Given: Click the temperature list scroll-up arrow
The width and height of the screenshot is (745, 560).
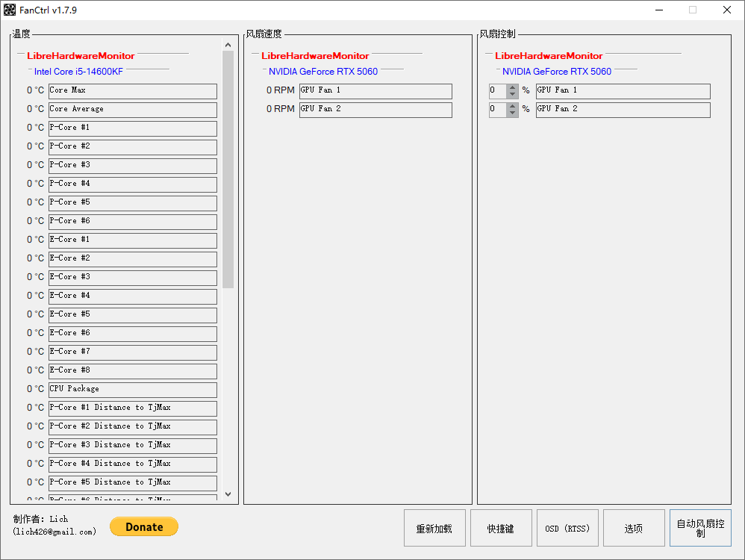Looking at the screenshot, I should 228,46.
